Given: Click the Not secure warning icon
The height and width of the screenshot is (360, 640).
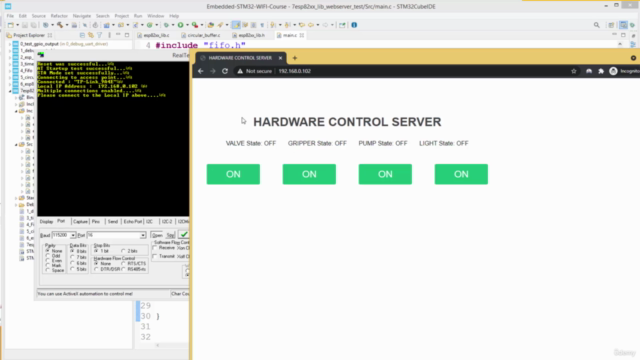Looking at the screenshot, I should (x=240, y=71).
